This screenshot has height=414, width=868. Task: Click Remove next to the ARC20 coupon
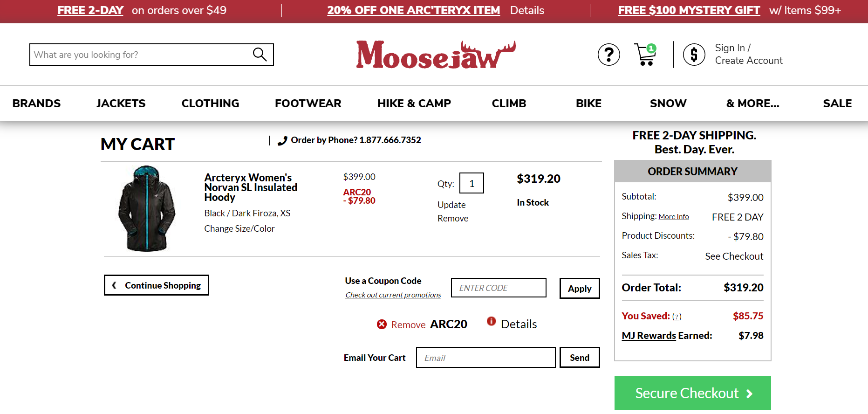tap(408, 324)
